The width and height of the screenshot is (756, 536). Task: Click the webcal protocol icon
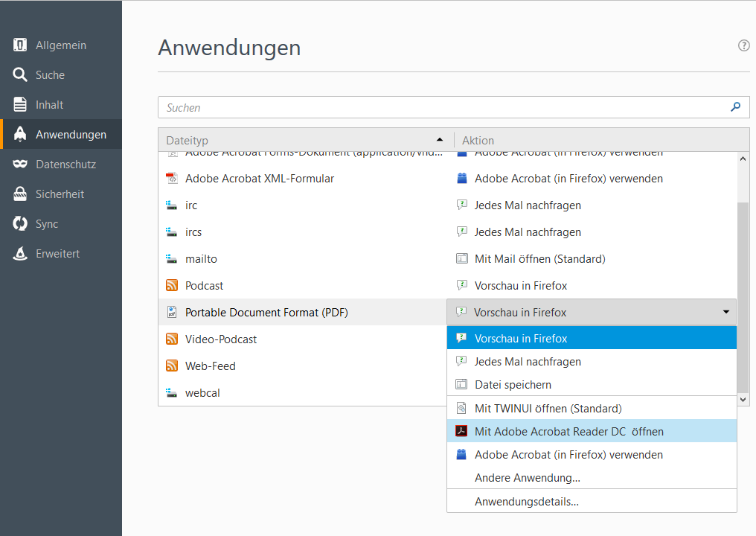coord(172,393)
